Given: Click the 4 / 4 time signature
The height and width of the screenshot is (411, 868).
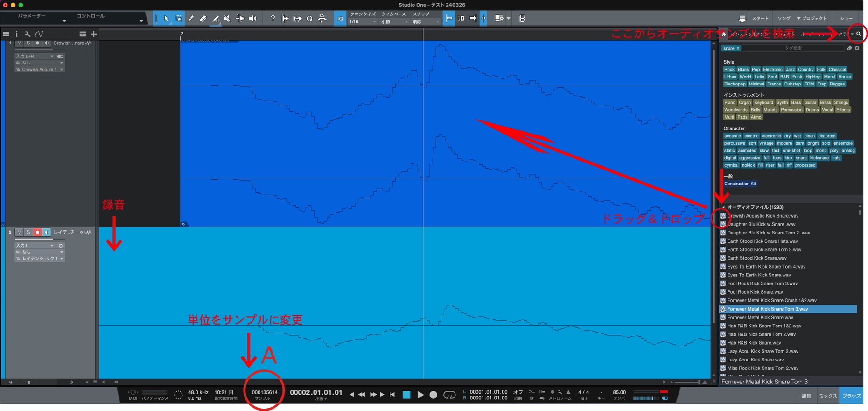Looking at the screenshot, I should 584,392.
